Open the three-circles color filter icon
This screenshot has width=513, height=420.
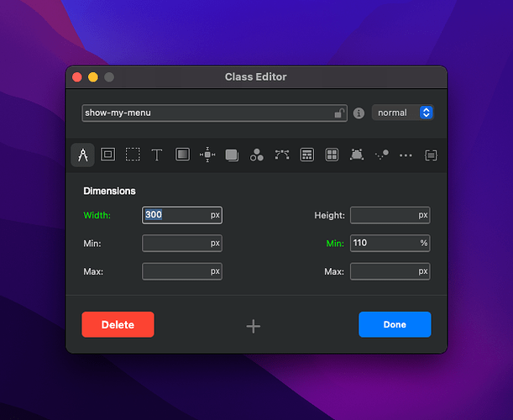(x=257, y=155)
